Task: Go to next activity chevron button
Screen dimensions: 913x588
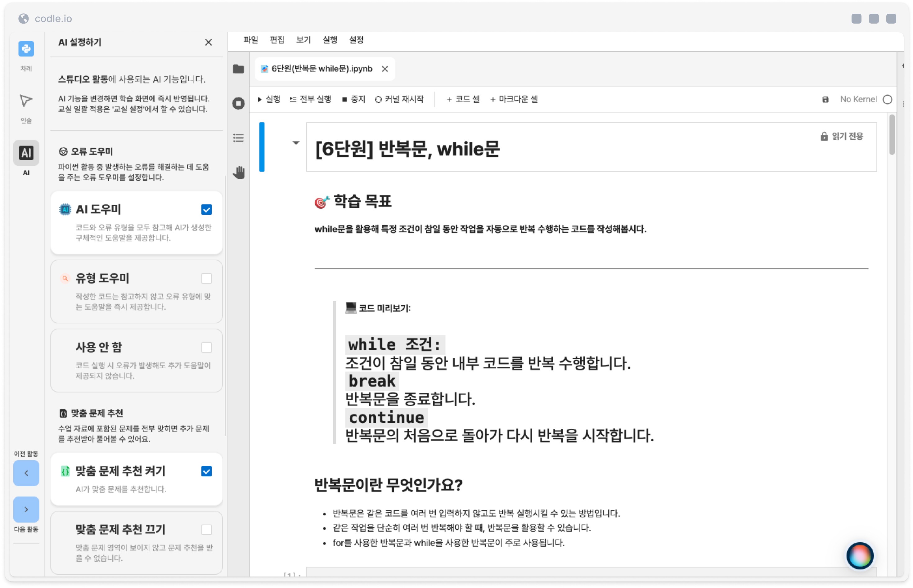Action: [x=26, y=509]
